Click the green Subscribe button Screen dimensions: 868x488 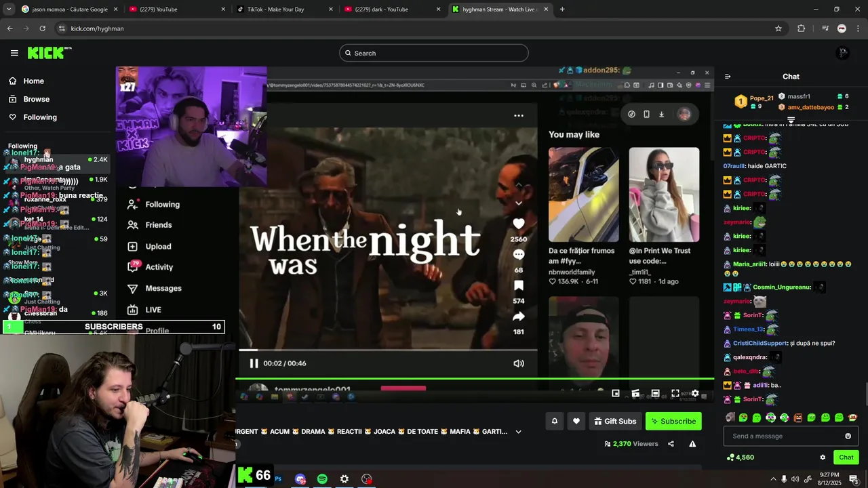click(x=673, y=421)
